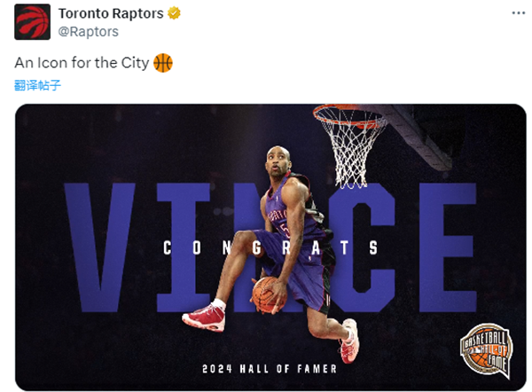Image resolution: width=532 pixels, height=392 pixels.
Task: Open the three-dot more options menu
Action: click(x=519, y=13)
